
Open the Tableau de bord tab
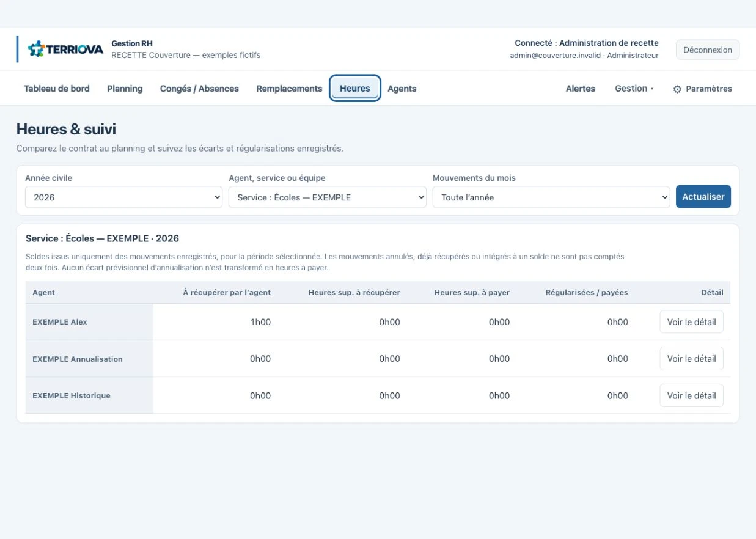[57, 89]
